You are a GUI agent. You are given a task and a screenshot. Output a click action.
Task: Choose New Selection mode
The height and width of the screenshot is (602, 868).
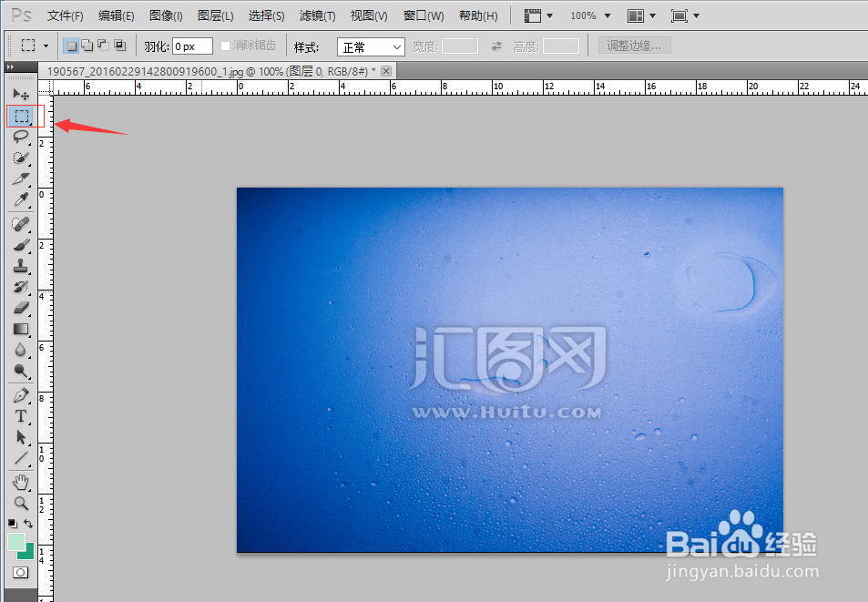coord(71,46)
